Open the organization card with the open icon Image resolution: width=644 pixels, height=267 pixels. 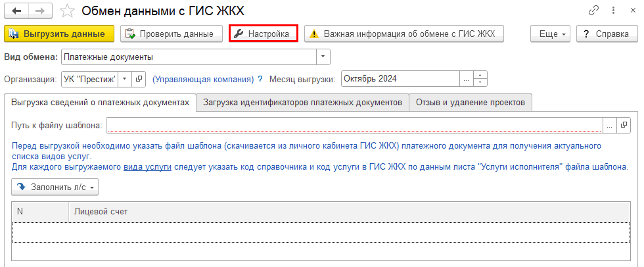tap(139, 79)
